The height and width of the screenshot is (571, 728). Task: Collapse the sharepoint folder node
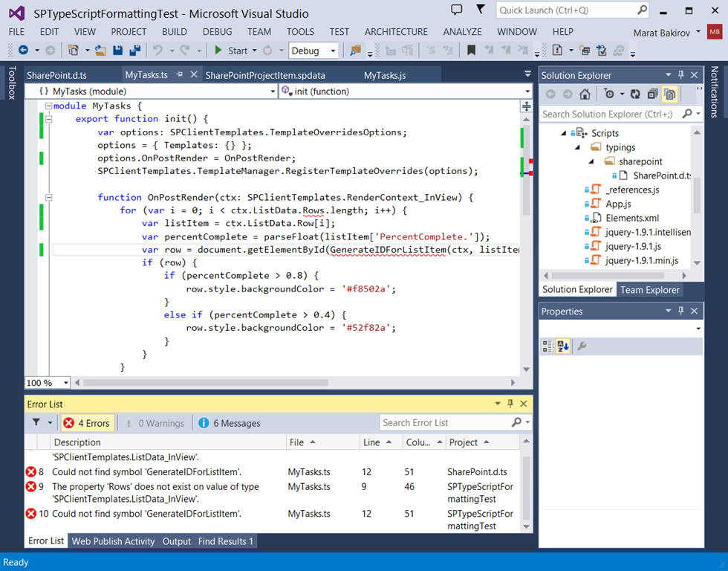[x=591, y=161]
